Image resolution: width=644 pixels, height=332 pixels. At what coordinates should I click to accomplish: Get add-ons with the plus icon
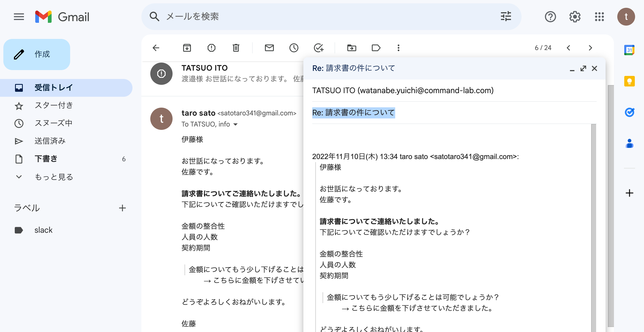[629, 193]
